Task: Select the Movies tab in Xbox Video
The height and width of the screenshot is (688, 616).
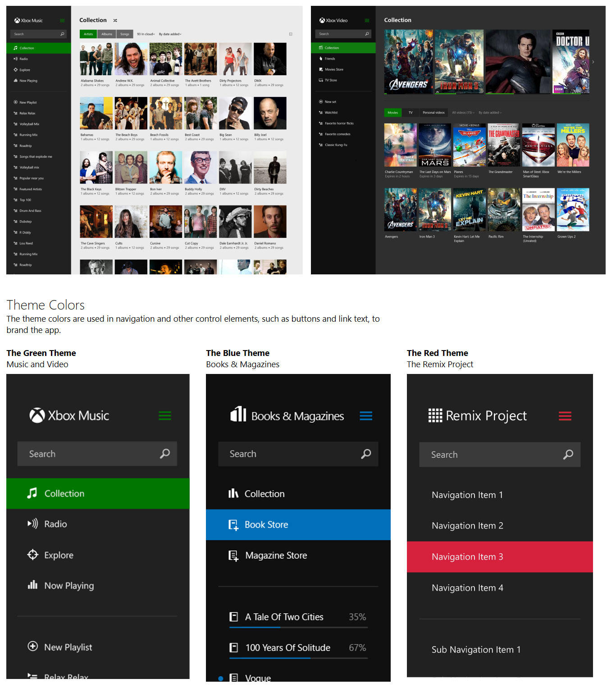Action: point(393,113)
